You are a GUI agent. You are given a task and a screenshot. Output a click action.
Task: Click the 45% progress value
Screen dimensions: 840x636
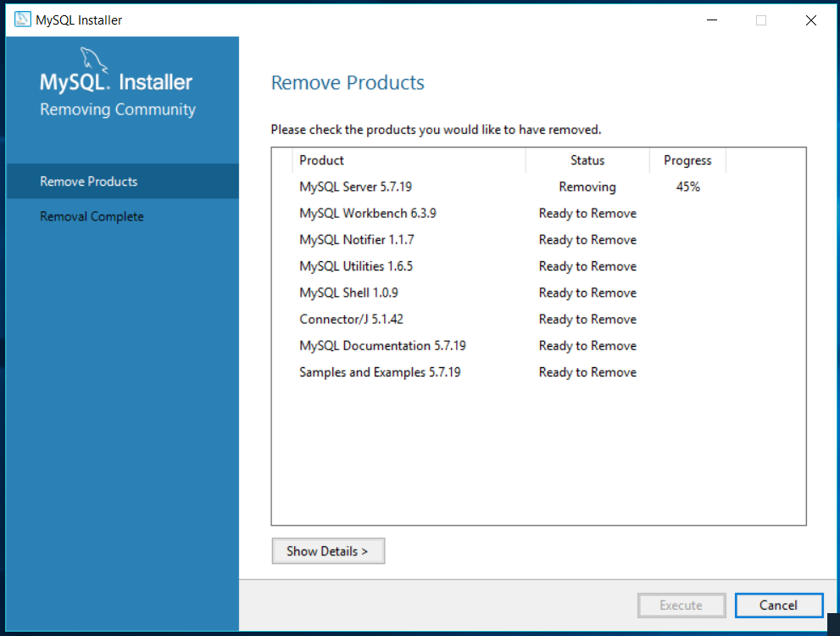coord(688,187)
